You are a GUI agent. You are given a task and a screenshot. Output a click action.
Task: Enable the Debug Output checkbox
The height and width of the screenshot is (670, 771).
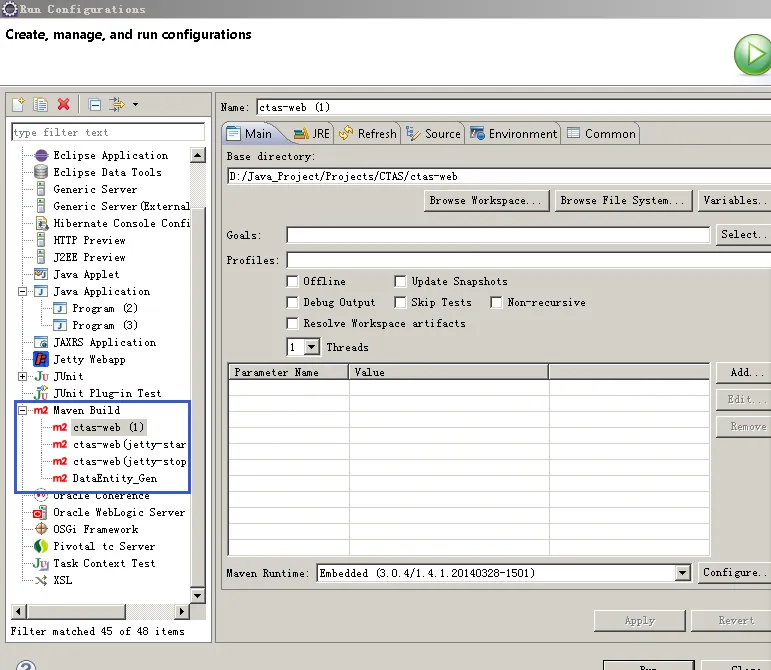tap(292, 302)
